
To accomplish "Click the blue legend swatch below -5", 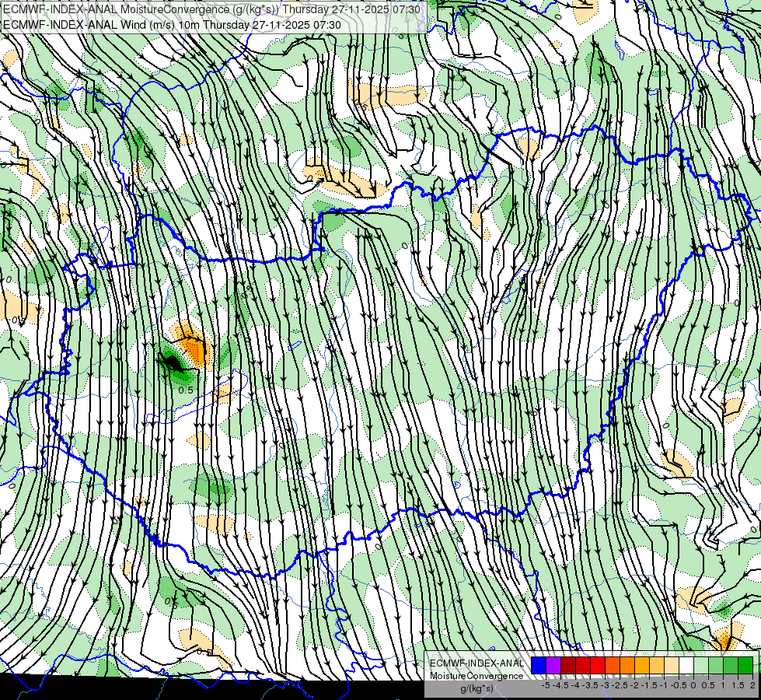I will point(539,665).
